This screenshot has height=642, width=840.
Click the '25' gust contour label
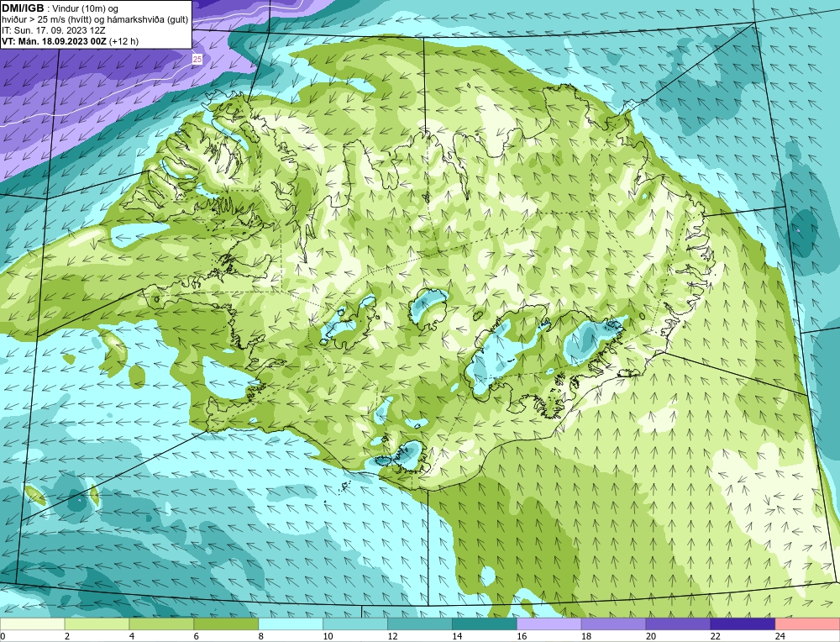(197, 60)
